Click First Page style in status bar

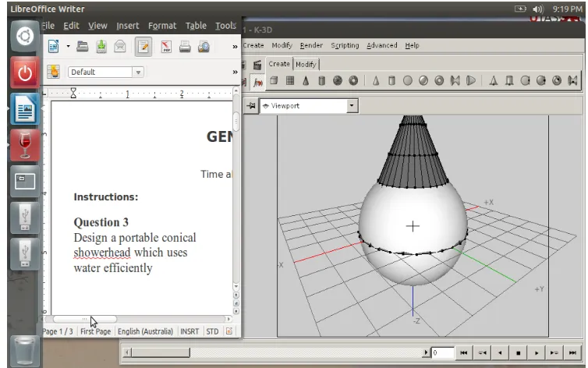coord(96,331)
